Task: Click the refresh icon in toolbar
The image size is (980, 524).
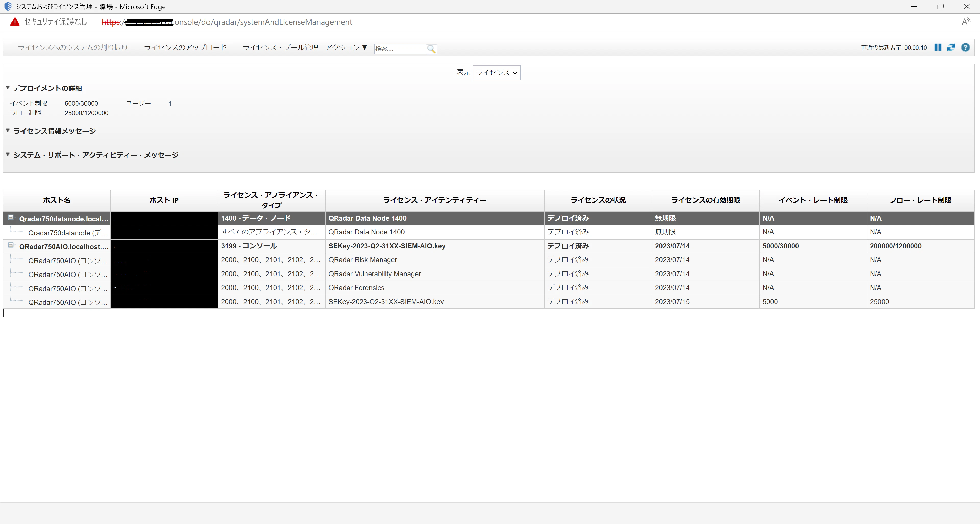Action: click(x=951, y=47)
